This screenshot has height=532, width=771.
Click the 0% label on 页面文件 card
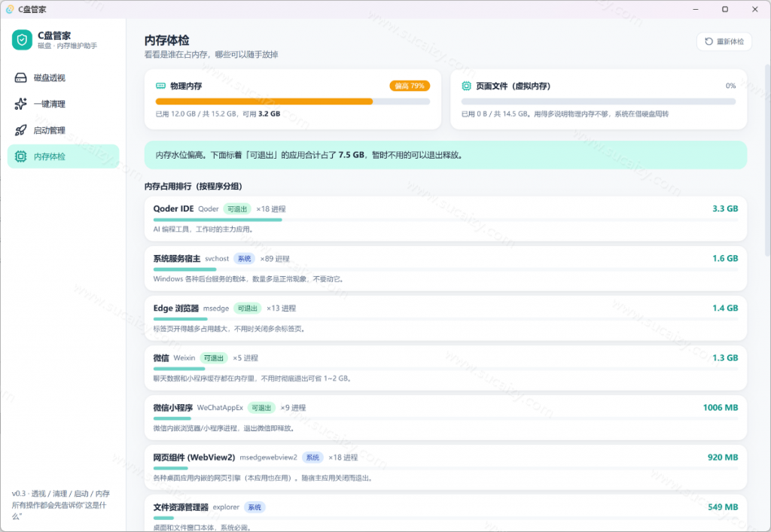tap(730, 86)
